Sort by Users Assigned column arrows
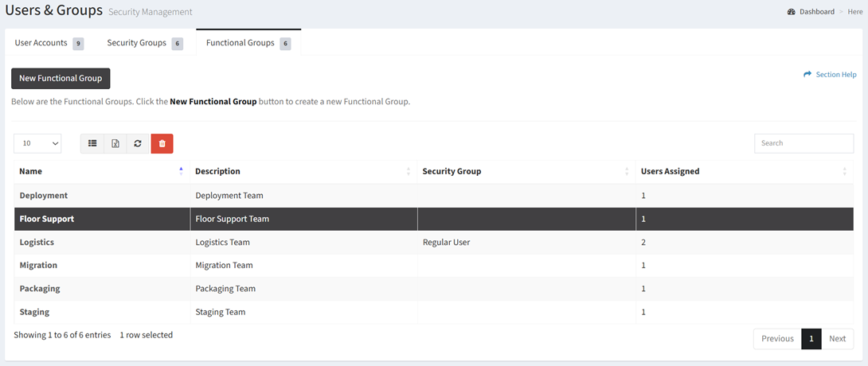 (845, 171)
